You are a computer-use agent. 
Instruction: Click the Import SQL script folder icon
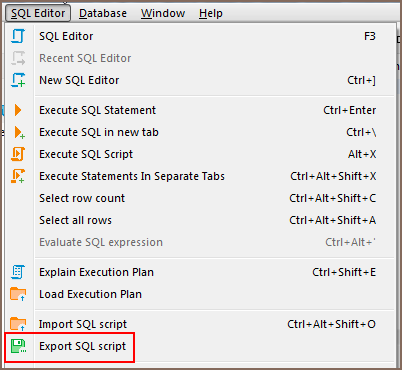tap(18, 324)
